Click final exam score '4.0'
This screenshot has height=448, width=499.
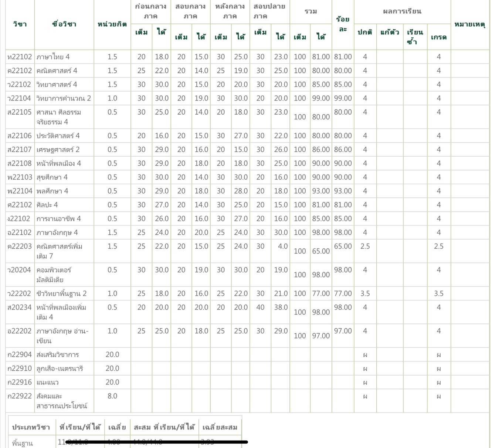283,246
